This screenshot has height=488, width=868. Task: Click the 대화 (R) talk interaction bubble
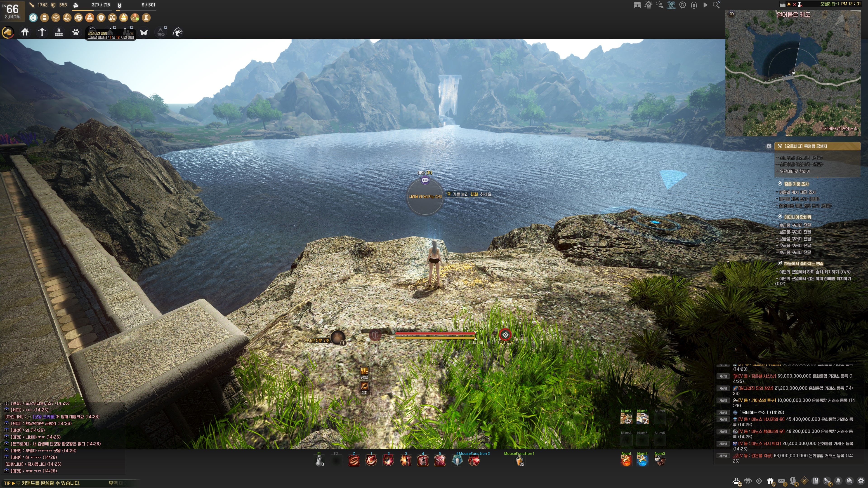(x=425, y=181)
